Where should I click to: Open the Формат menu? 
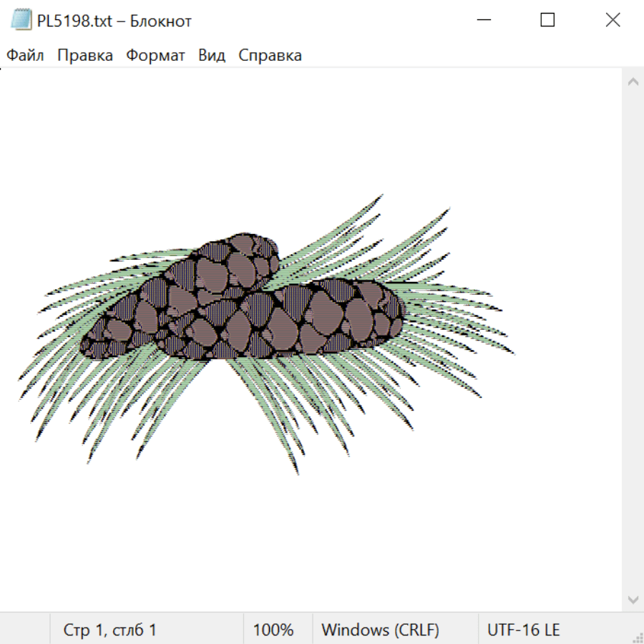pyautogui.click(x=155, y=55)
